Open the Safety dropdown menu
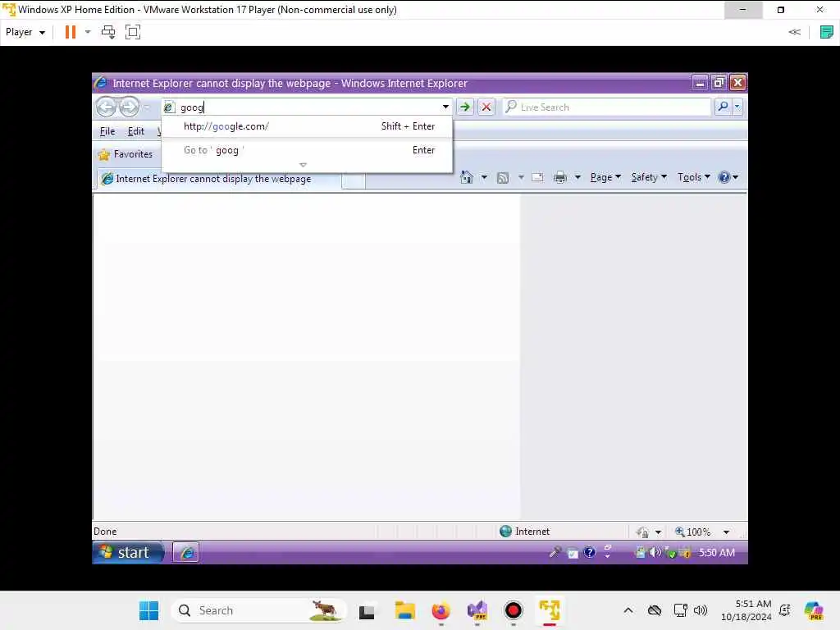This screenshot has width=840, height=630. (x=649, y=177)
